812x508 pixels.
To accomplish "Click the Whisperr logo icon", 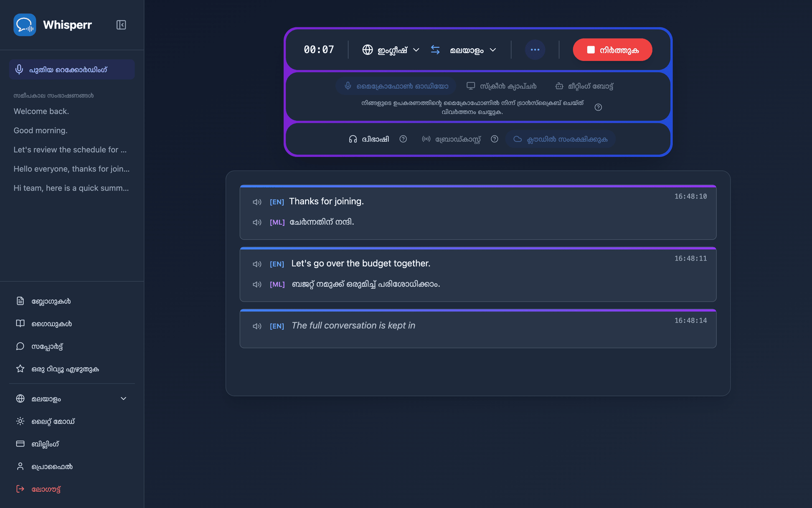I will (24, 25).
